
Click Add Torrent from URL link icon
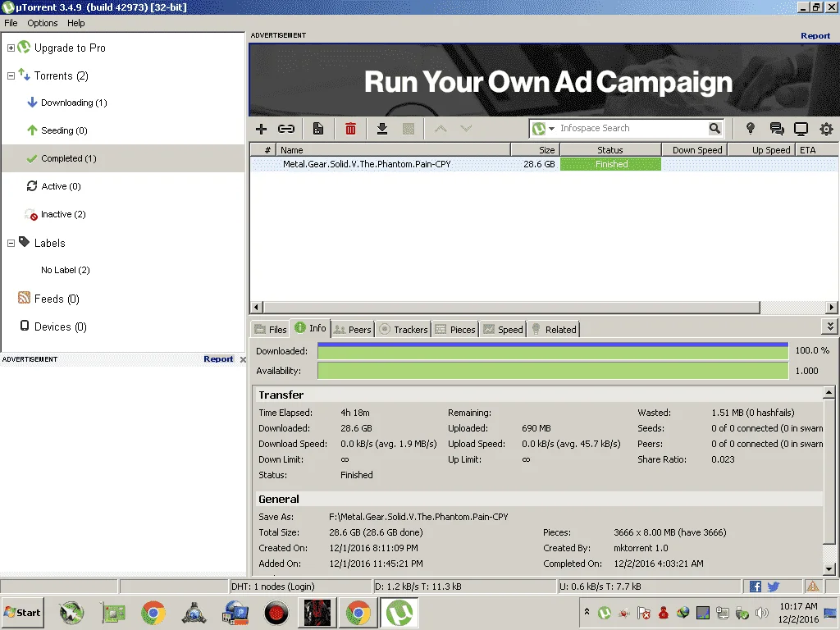(x=286, y=129)
